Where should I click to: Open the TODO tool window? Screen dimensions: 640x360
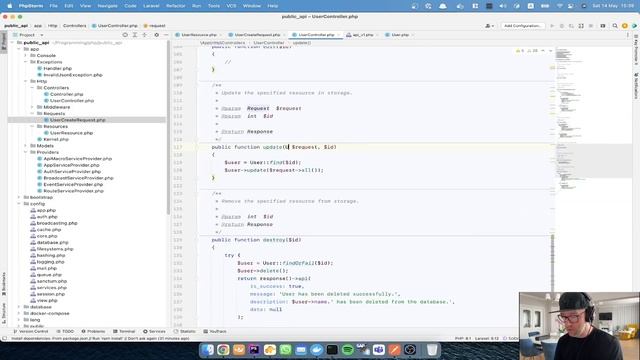pos(65,331)
